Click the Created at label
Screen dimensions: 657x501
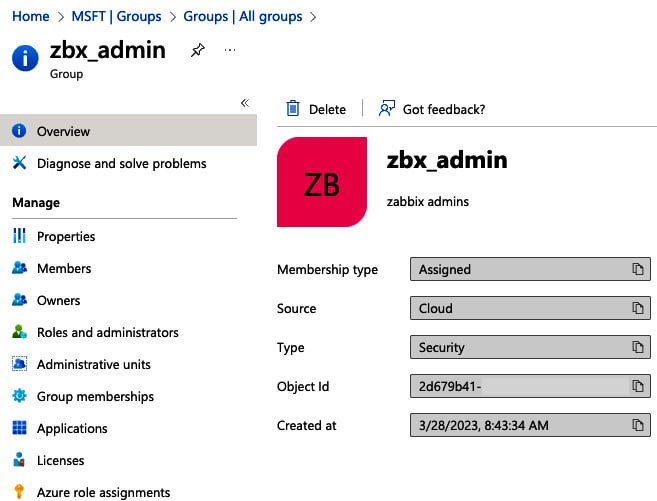pyautogui.click(x=306, y=426)
